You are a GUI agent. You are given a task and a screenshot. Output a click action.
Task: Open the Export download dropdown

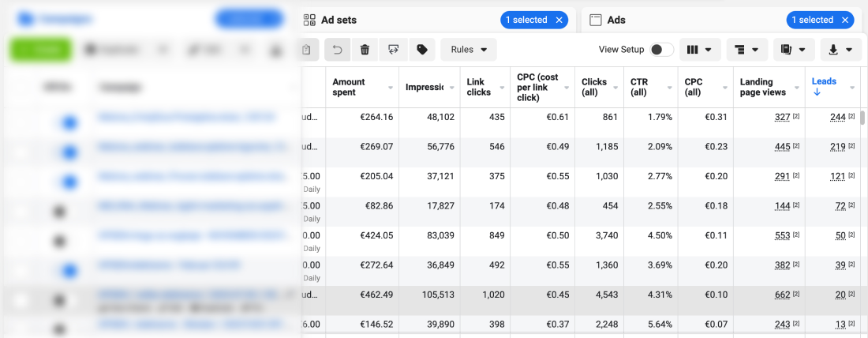[x=840, y=50]
